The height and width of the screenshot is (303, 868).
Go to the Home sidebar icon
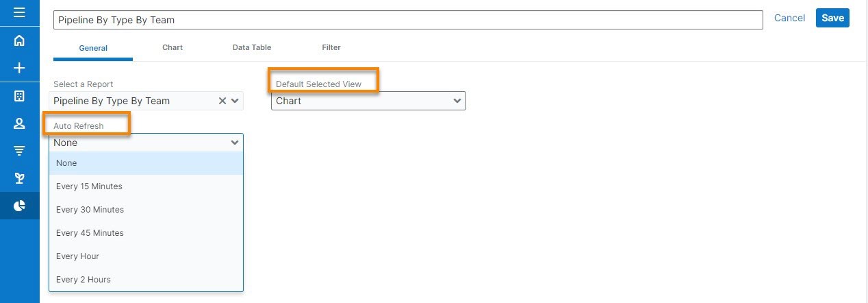[x=19, y=40]
